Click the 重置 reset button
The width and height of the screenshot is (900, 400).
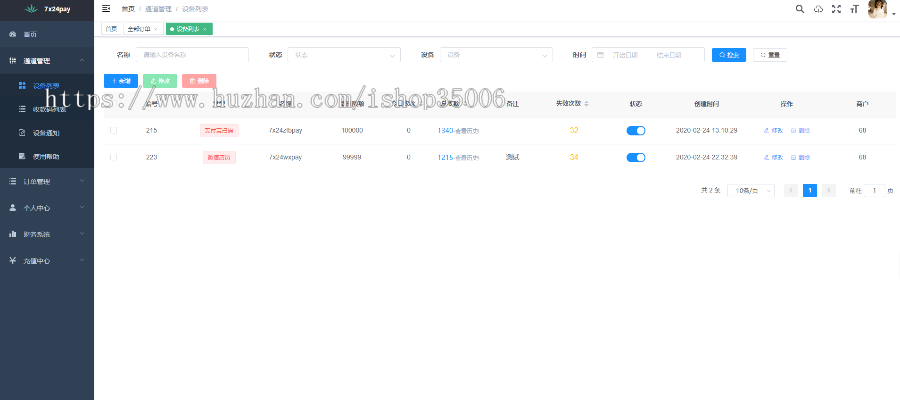[x=770, y=55]
